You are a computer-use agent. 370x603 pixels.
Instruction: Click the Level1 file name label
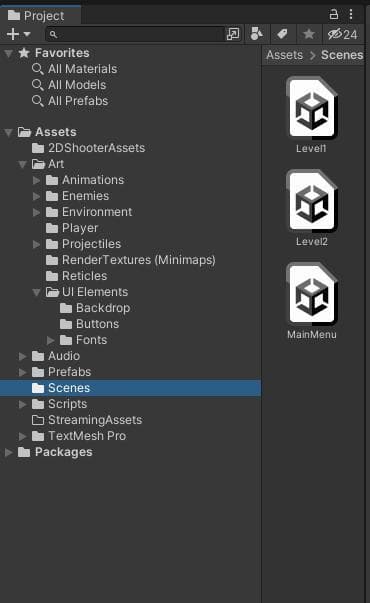pos(311,148)
